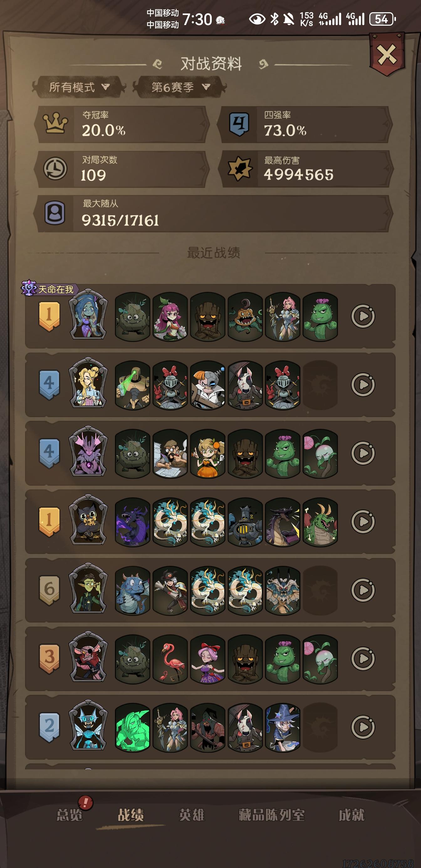421x868 pixels.
Task: Go to the 成就 tab
Action: point(351,815)
